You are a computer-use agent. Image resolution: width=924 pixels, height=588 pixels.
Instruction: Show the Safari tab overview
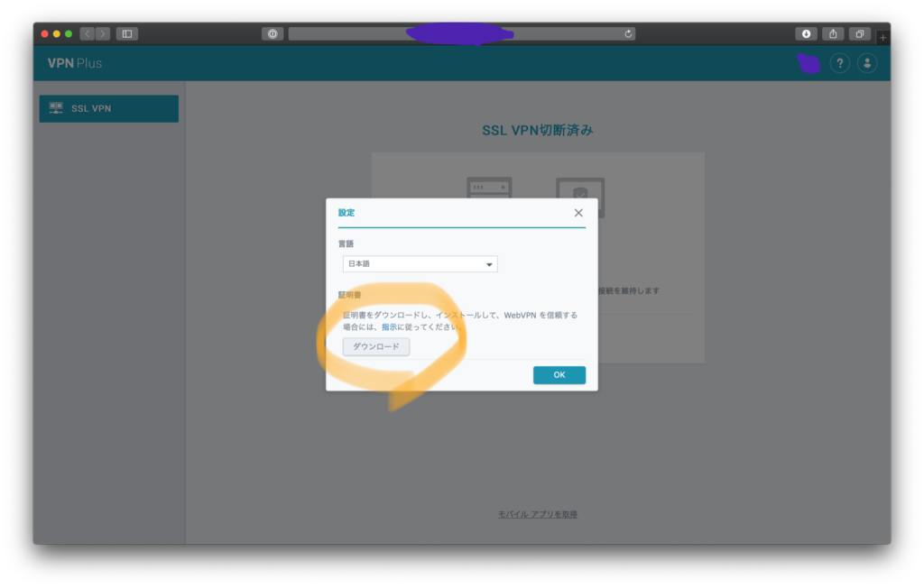860,33
